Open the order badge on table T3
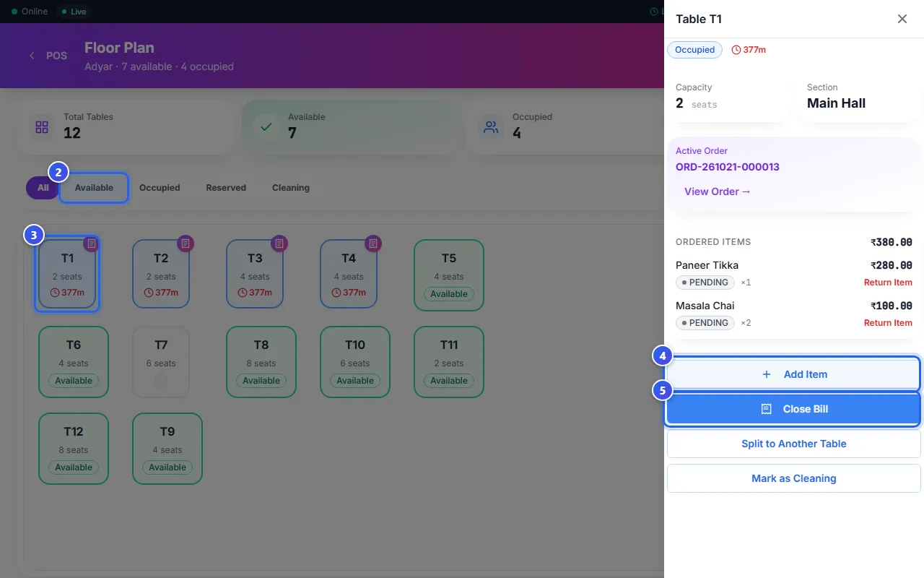 [x=279, y=243]
